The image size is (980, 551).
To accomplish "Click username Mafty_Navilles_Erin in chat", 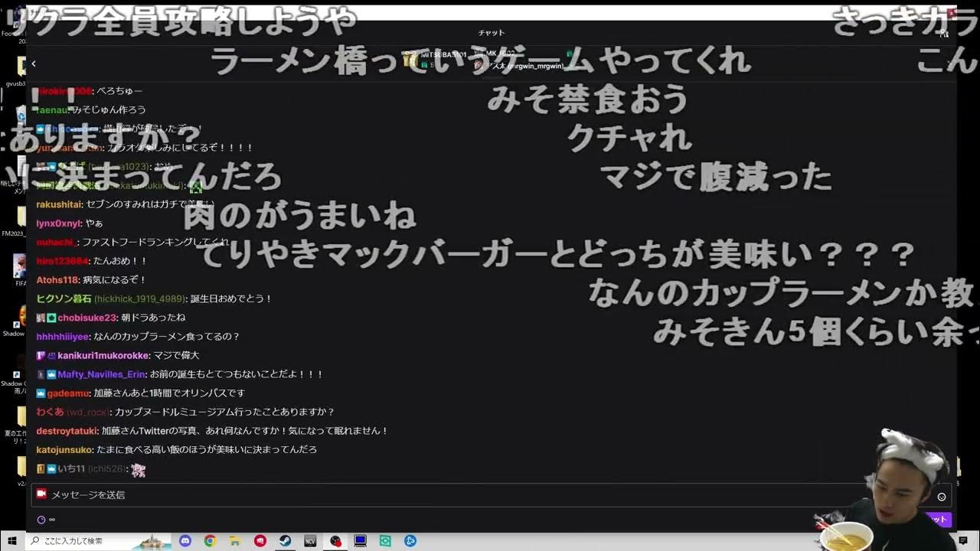I will click(x=101, y=374).
